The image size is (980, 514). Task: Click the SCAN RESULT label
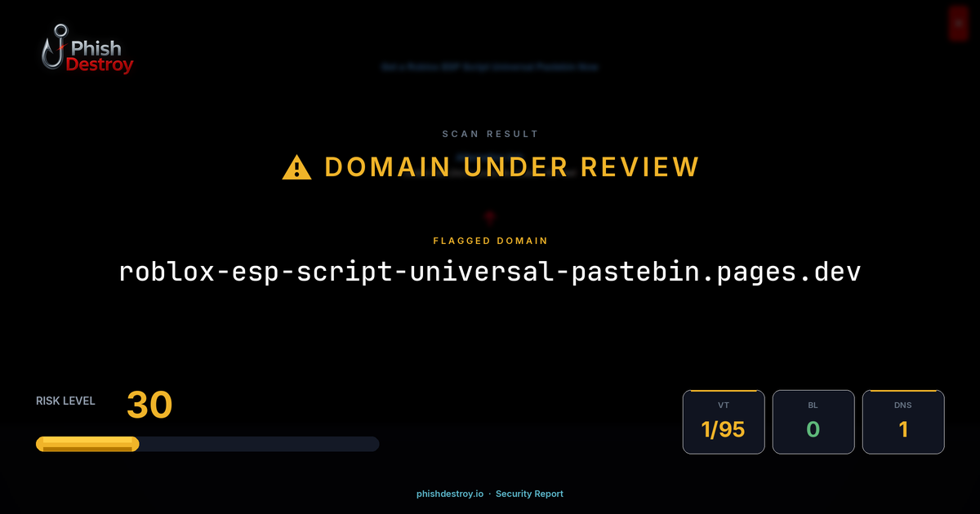tap(490, 134)
